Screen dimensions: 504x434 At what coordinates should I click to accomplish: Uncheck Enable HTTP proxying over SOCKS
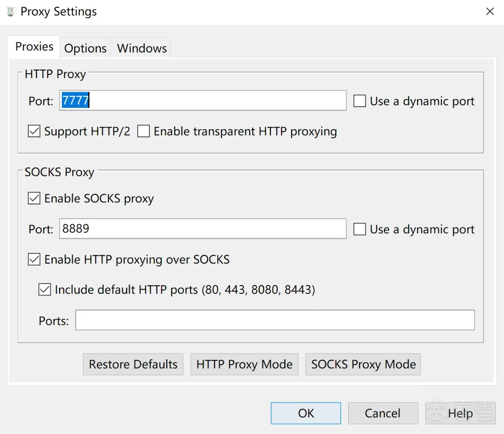pos(34,259)
